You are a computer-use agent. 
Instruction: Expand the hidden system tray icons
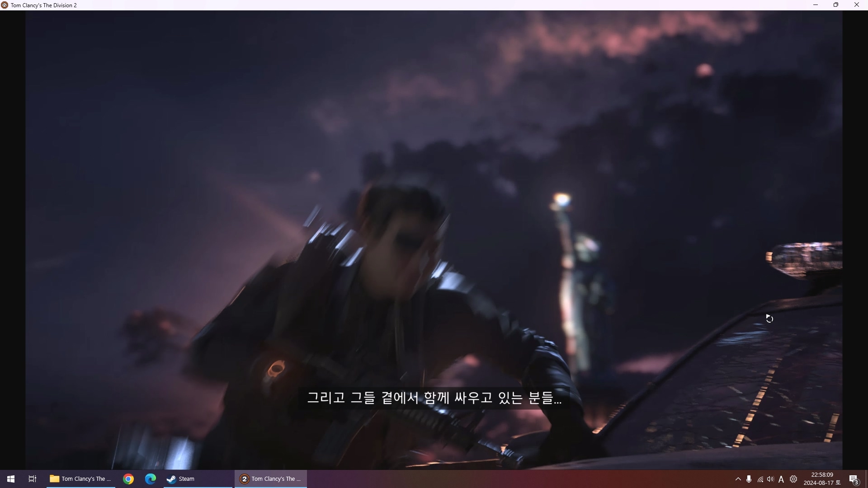(x=738, y=479)
